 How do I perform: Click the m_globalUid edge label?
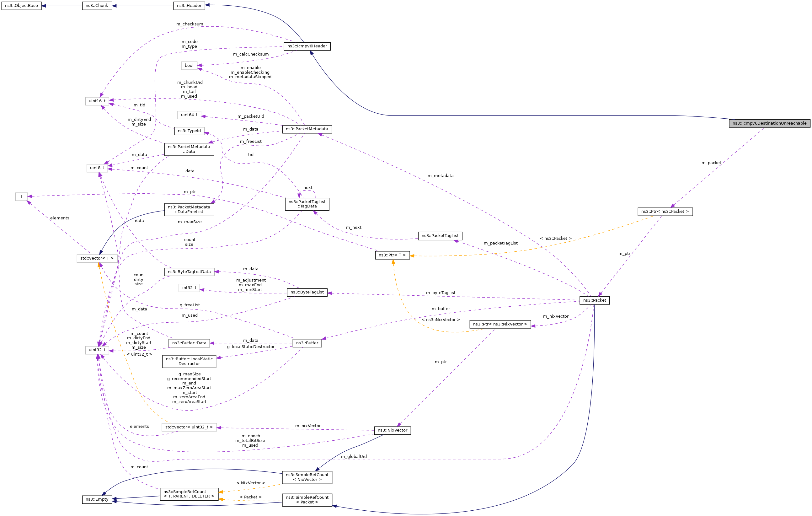click(354, 457)
